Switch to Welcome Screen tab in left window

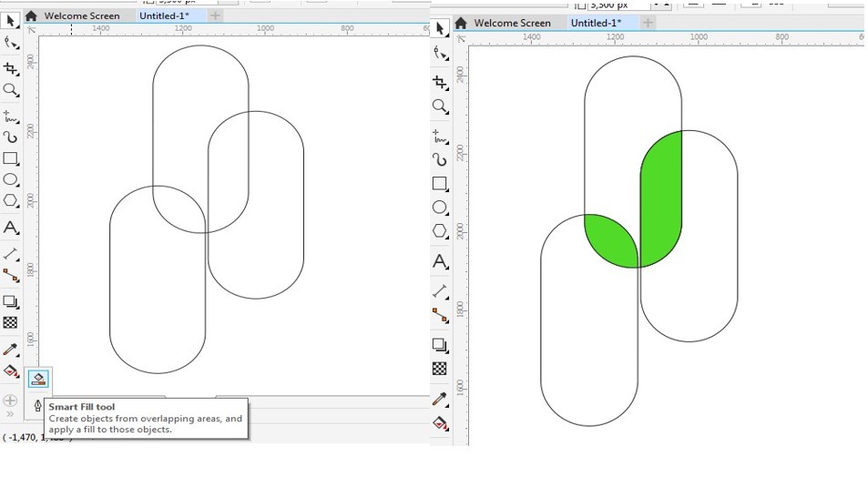coord(82,15)
